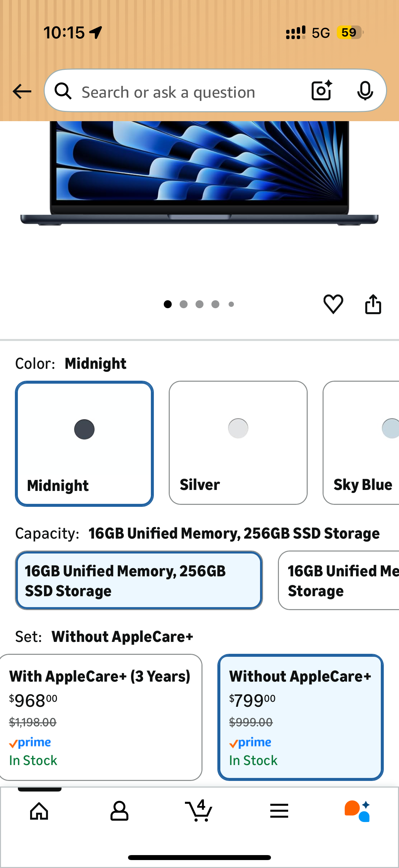
Task: Tap the back arrow icon
Action: coord(22,91)
